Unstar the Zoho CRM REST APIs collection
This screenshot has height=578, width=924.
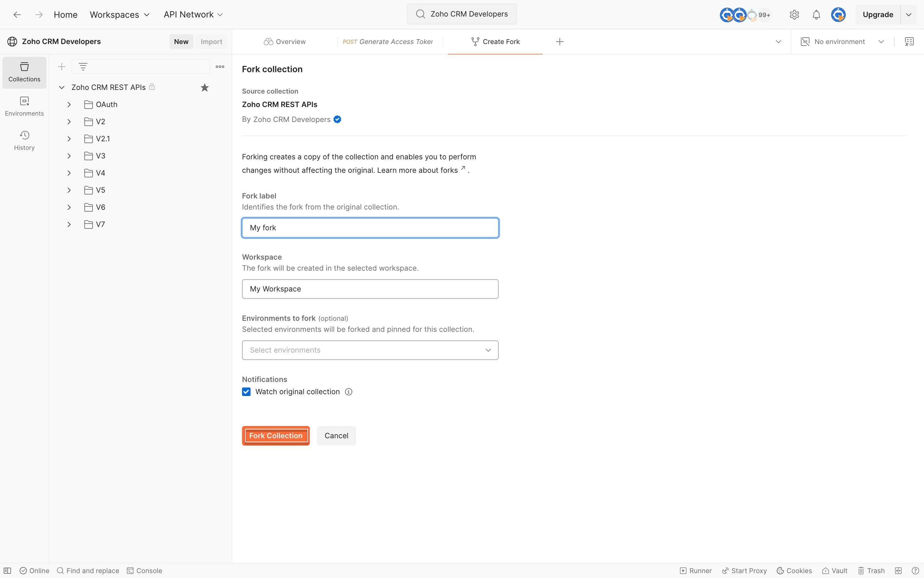click(205, 87)
